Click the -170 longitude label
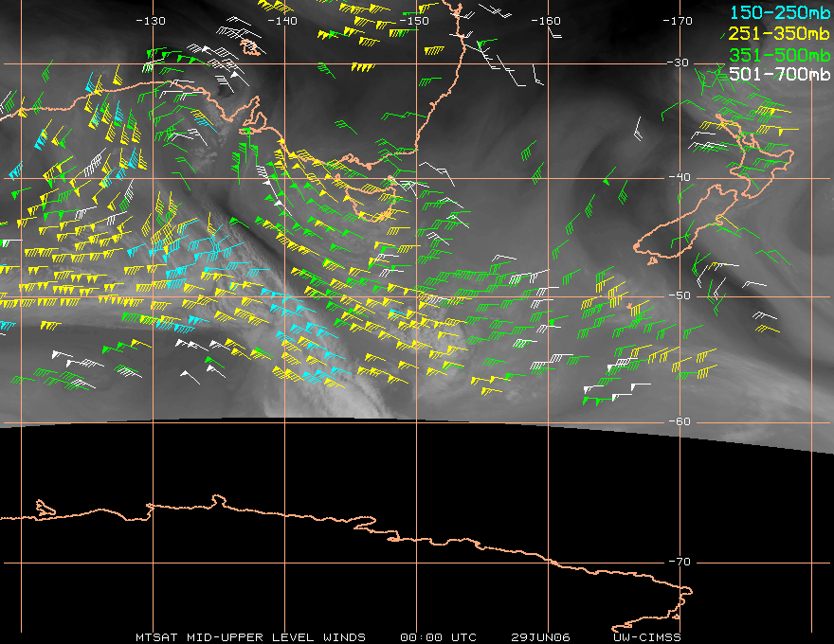Viewport: 834px width, 644px height. click(678, 21)
